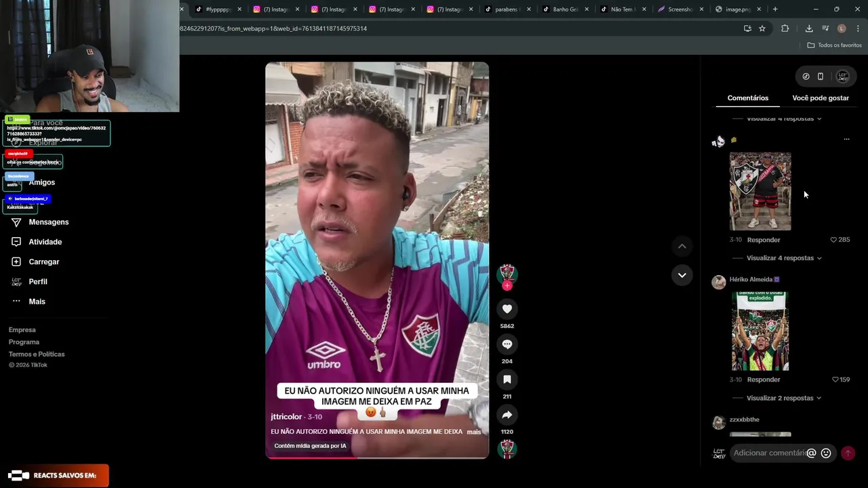Image resolution: width=868 pixels, height=488 pixels.
Task: Click the browser address bar URL
Action: (273, 28)
